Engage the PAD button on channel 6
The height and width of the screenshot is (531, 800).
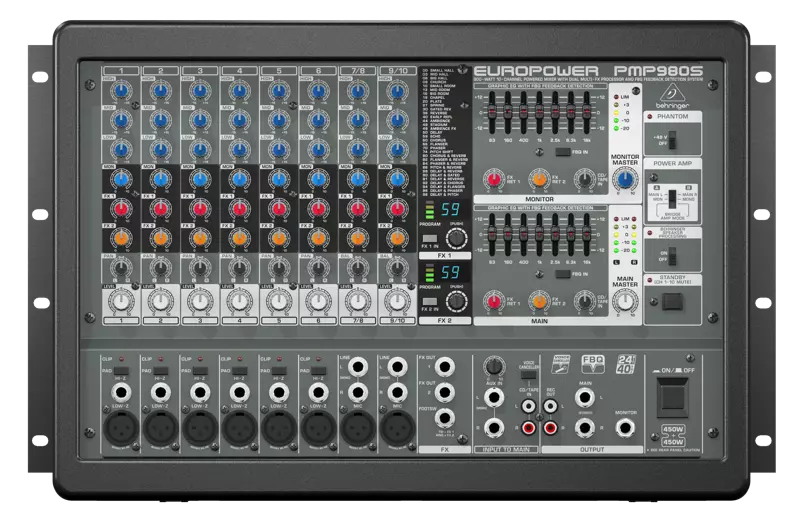[318, 371]
